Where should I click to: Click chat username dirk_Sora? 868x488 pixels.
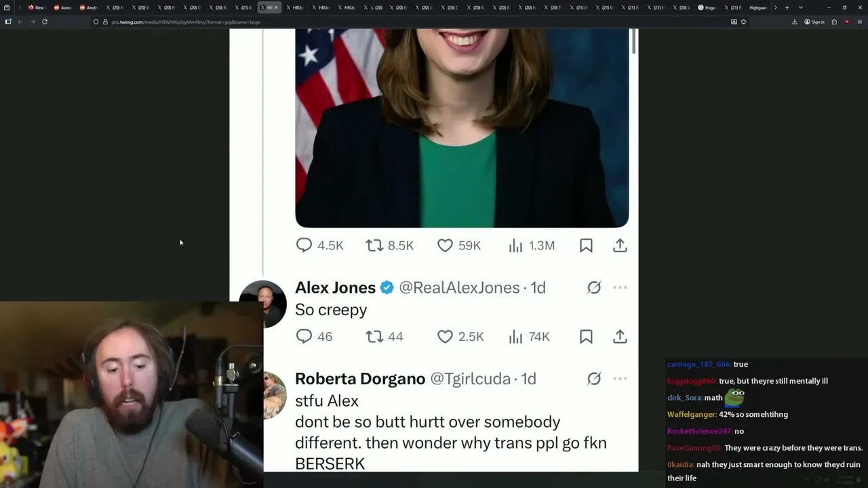click(684, 398)
